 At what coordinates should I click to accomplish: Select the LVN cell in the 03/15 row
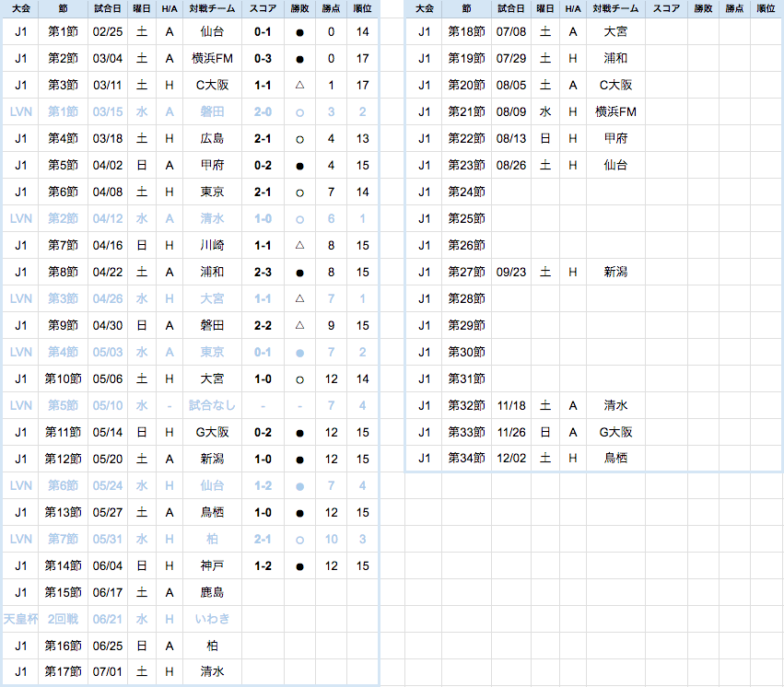pos(20,112)
